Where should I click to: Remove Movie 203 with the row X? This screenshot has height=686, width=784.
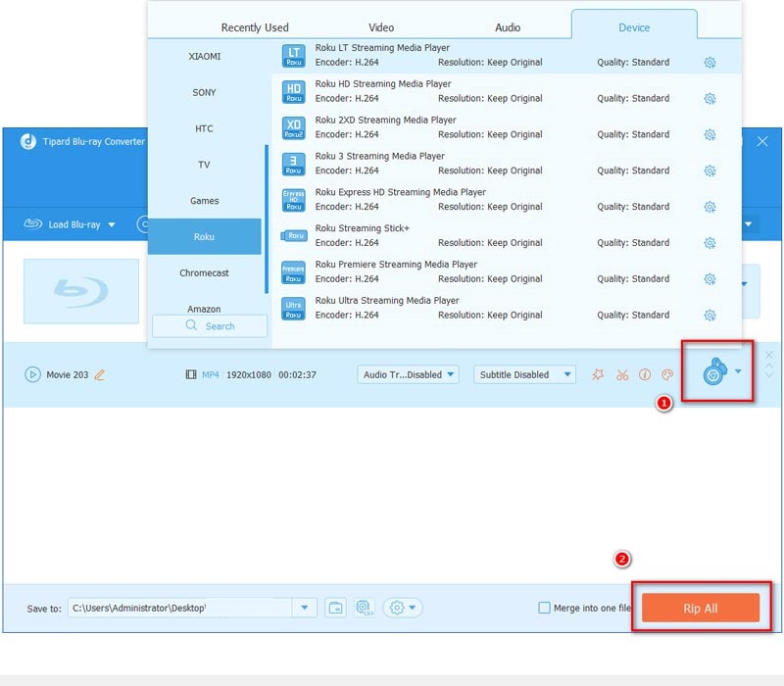[x=769, y=355]
